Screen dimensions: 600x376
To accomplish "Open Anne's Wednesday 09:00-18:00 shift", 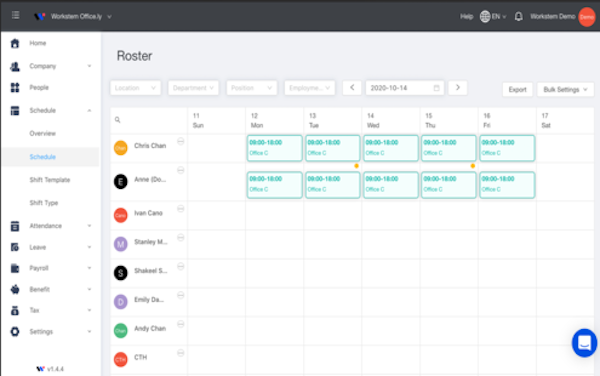I will [391, 185].
